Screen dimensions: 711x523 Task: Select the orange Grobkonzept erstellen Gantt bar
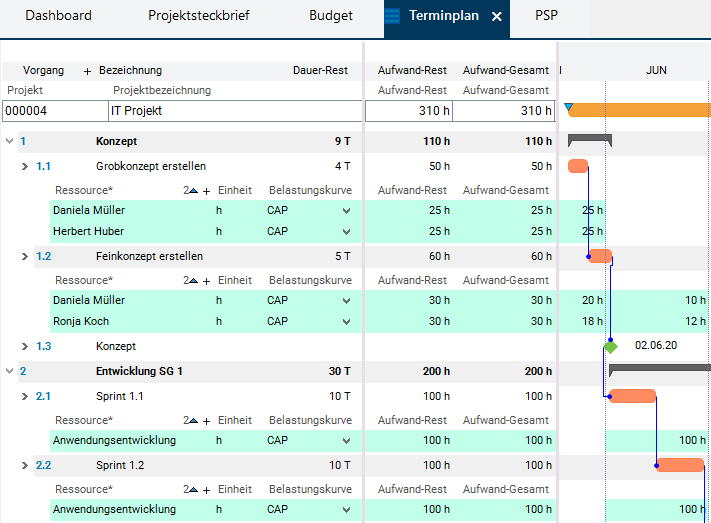click(578, 166)
